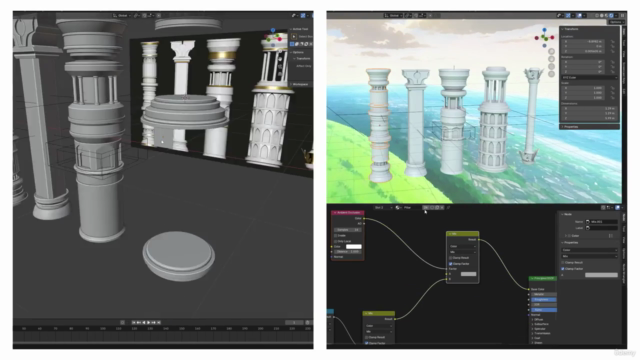Open Node Wrangler tab in node editor sidebar
The image size is (640, 360).
(624, 273)
